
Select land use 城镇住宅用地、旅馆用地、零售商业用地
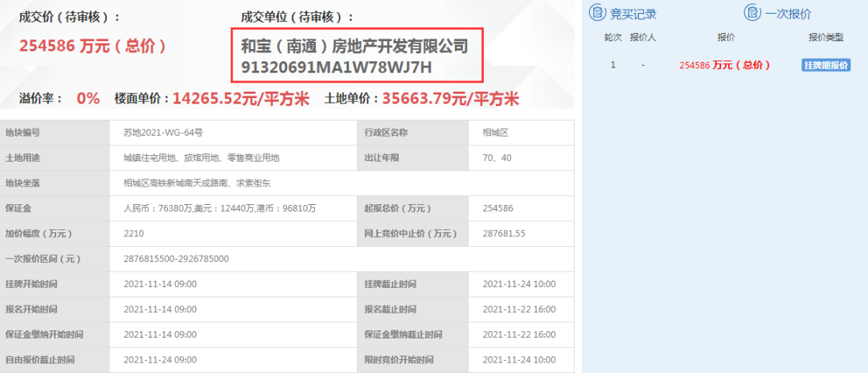click(x=202, y=158)
